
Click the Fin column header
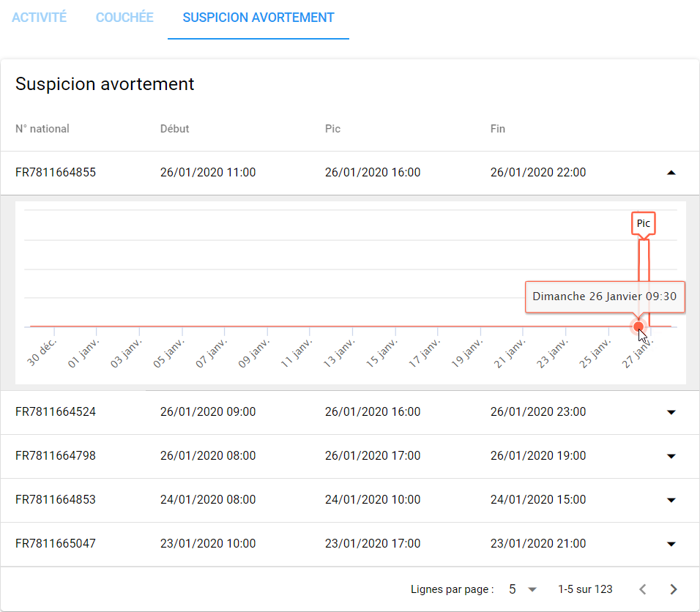[498, 129]
